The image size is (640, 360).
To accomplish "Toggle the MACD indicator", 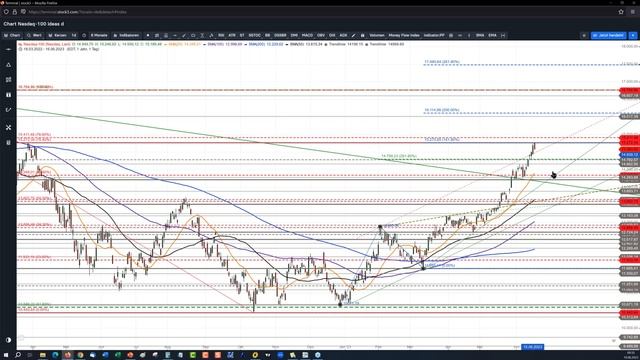I will (x=307, y=36).
